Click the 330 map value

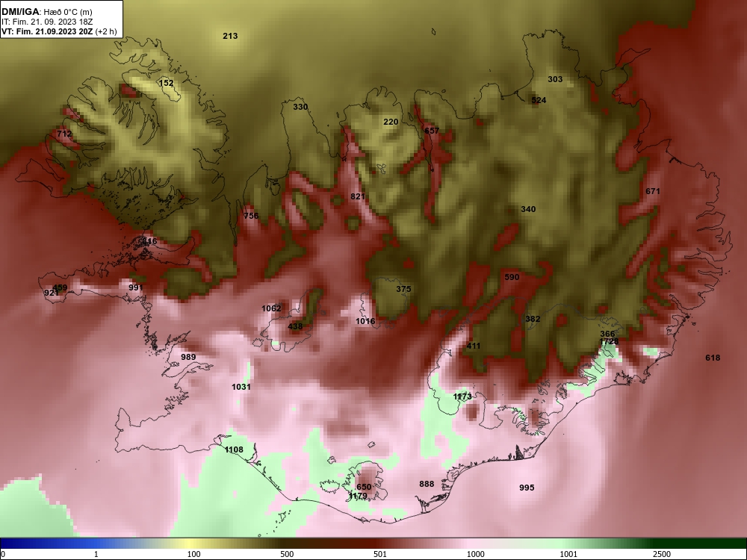pos(300,107)
